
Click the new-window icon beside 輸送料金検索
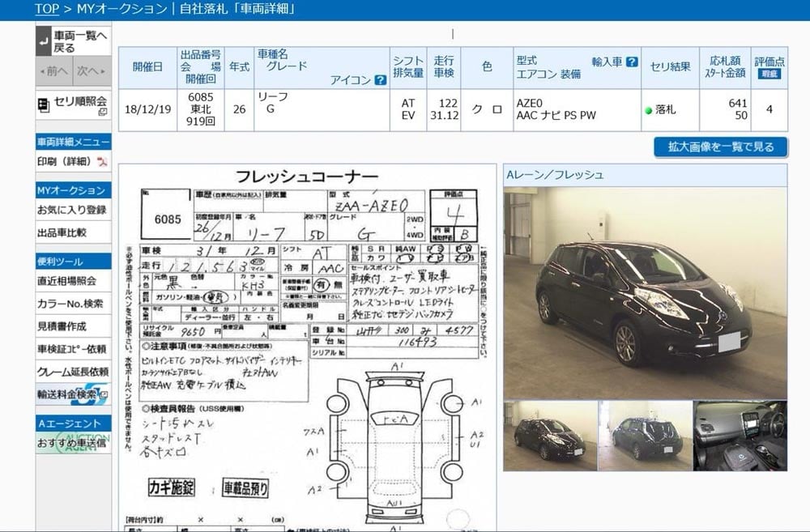tap(104, 396)
